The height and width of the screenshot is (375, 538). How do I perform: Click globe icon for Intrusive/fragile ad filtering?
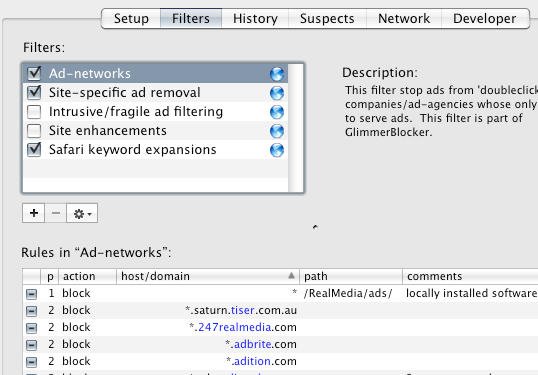[277, 112]
